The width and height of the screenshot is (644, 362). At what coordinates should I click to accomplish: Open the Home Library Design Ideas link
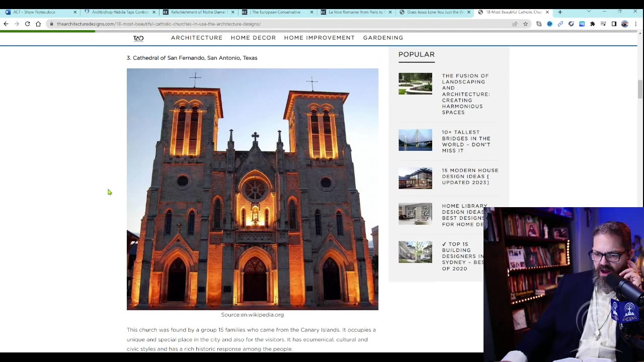463,215
